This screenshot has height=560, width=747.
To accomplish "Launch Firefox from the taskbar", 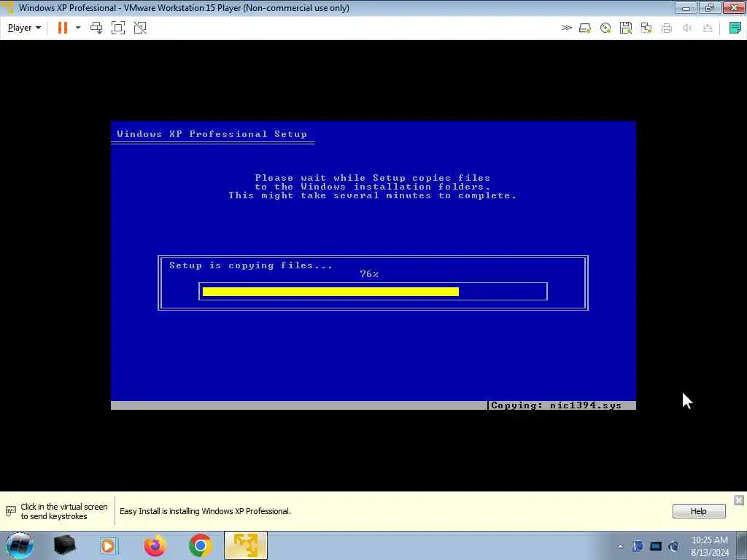I will coord(155,545).
